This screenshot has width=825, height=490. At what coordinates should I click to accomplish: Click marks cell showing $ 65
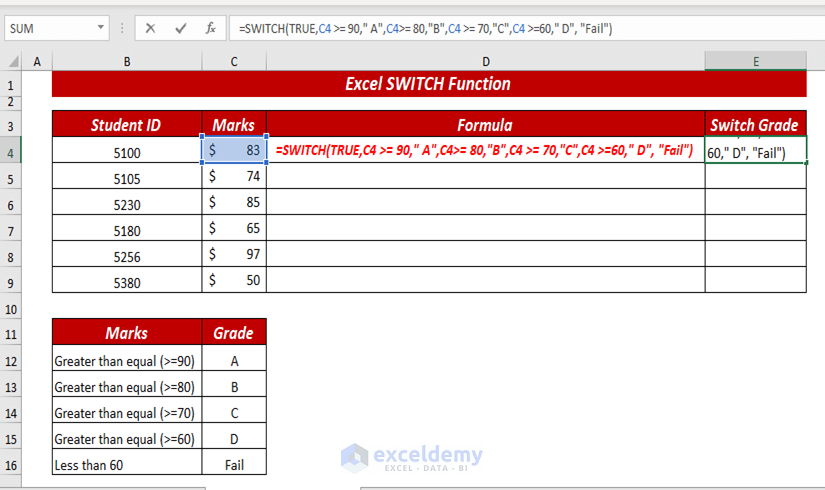(x=234, y=228)
